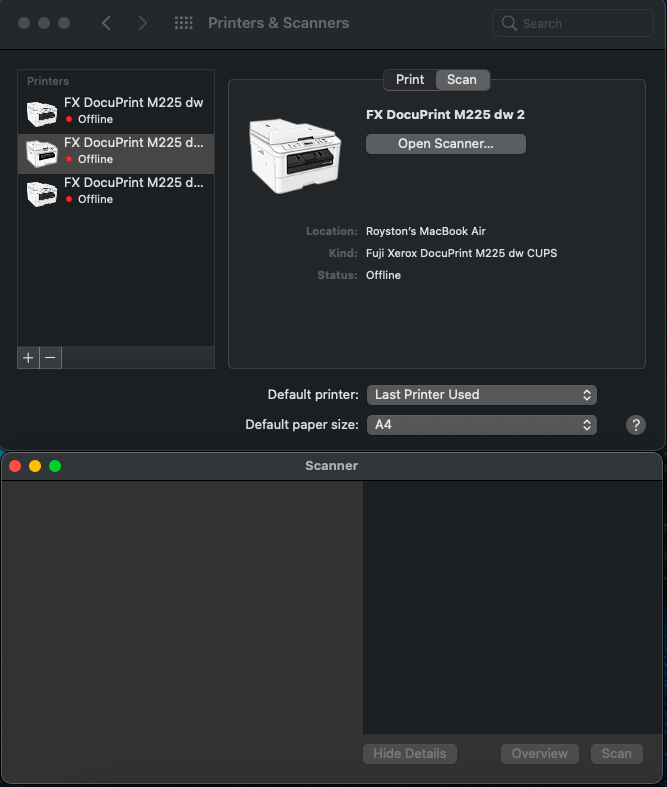This screenshot has width=667, height=787.
Task: Click into the Search field
Action: 573,23
